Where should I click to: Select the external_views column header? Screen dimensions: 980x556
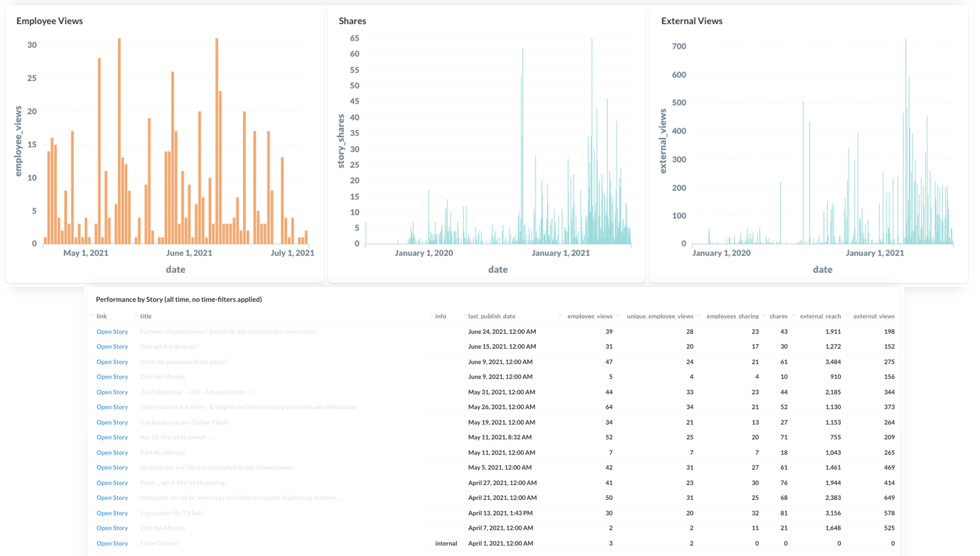click(x=874, y=316)
